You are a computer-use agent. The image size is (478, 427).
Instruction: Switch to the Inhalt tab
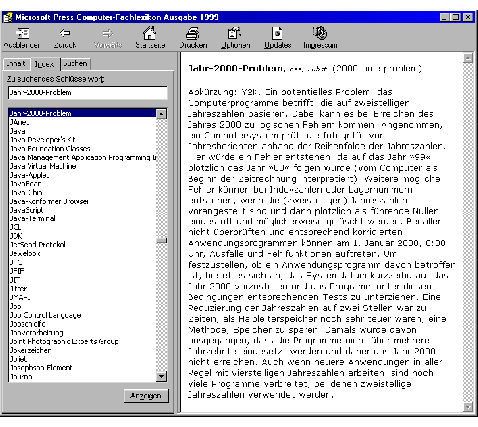click(16, 64)
